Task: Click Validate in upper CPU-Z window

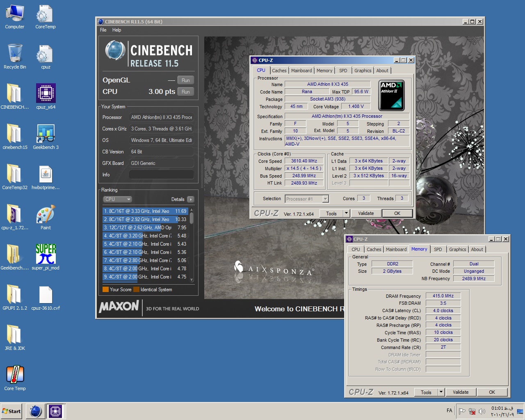Action: coord(366,213)
